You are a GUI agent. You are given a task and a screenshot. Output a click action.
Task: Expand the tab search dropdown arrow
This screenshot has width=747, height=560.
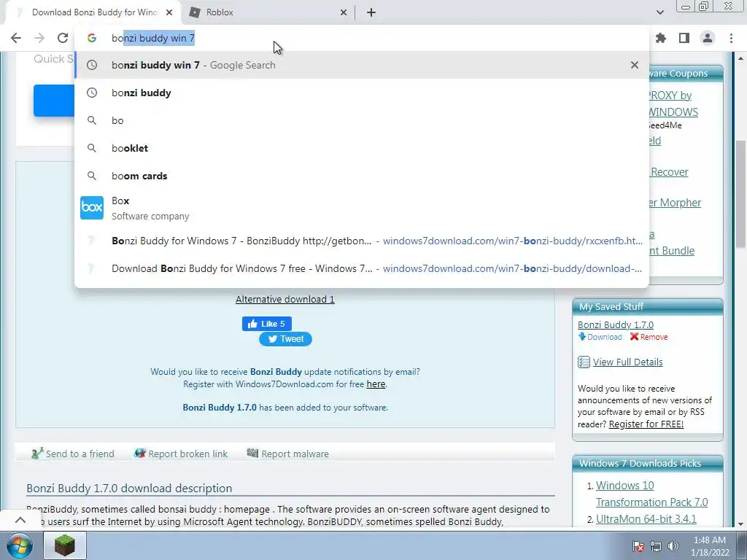pos(659,12)
